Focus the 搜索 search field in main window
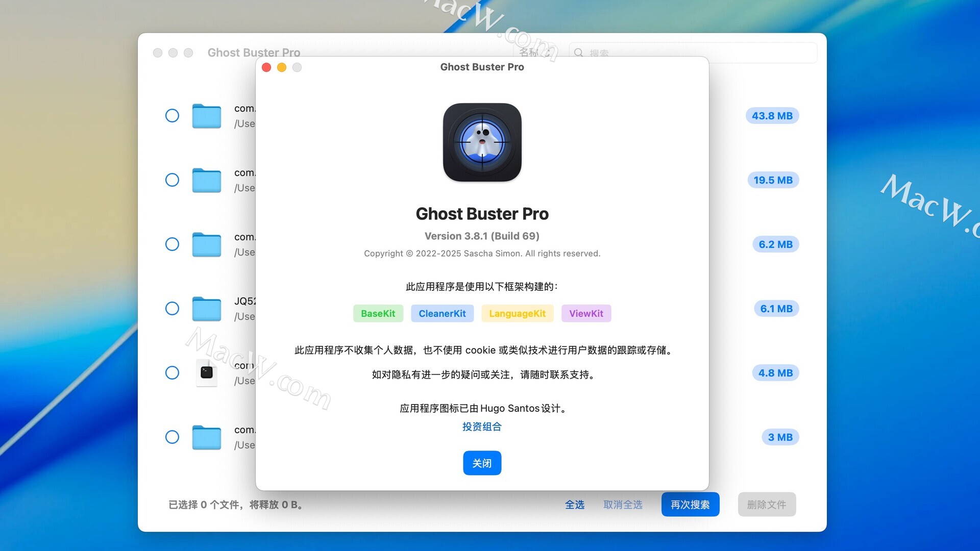 pos(693,53)
